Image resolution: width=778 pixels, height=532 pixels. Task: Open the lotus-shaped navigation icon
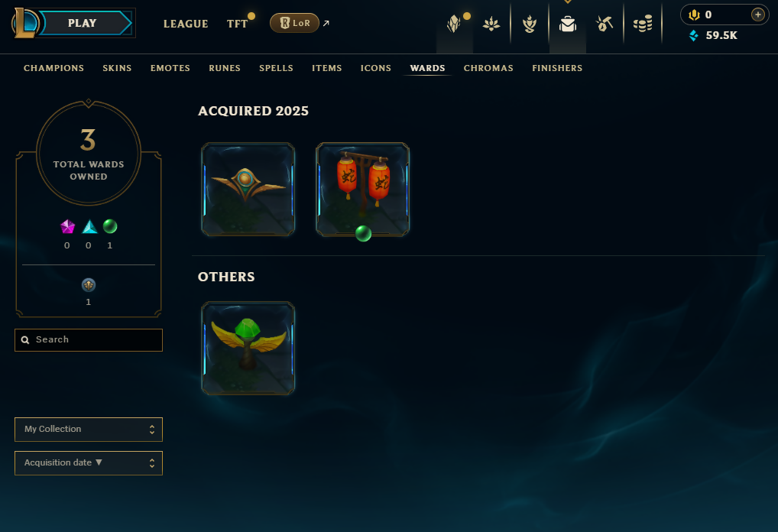coord(491,24)
